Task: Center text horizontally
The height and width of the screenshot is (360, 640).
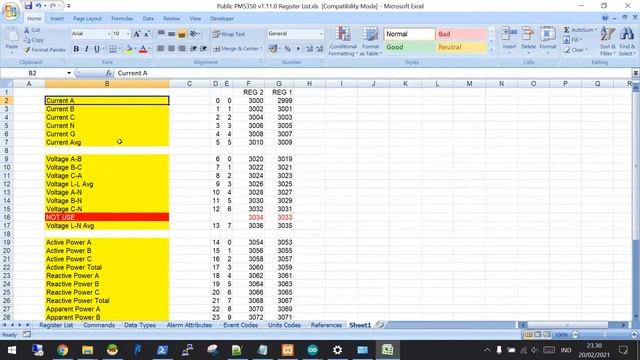Action: click(171, 49)
